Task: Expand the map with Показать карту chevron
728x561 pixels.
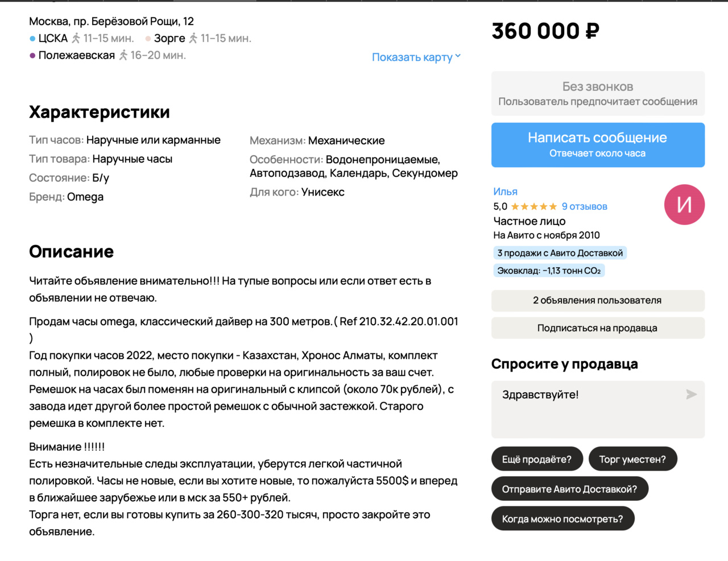Action: 458,56
